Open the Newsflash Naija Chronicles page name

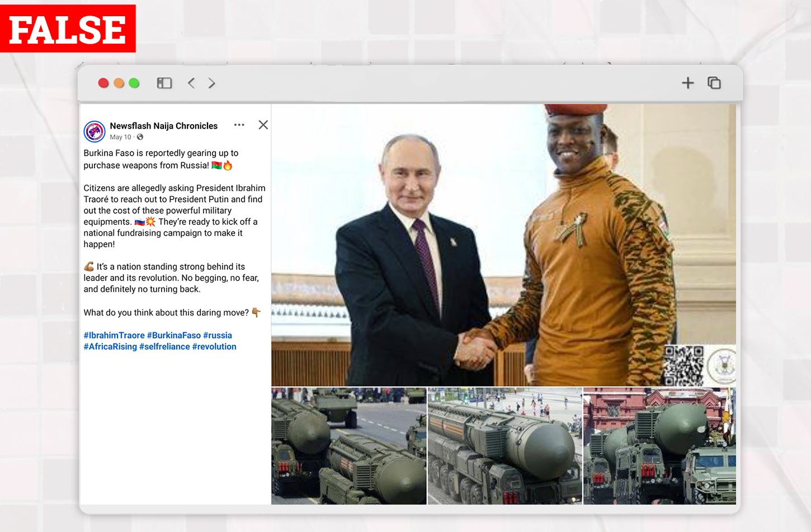pos(164,126)
